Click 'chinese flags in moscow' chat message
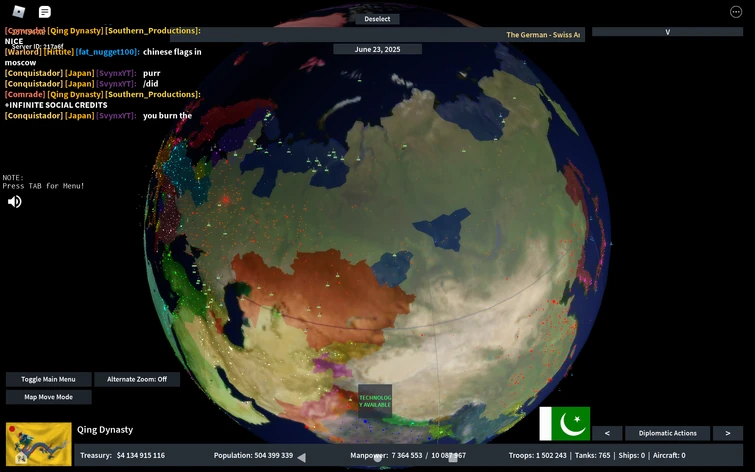 (x=103, y=57)
